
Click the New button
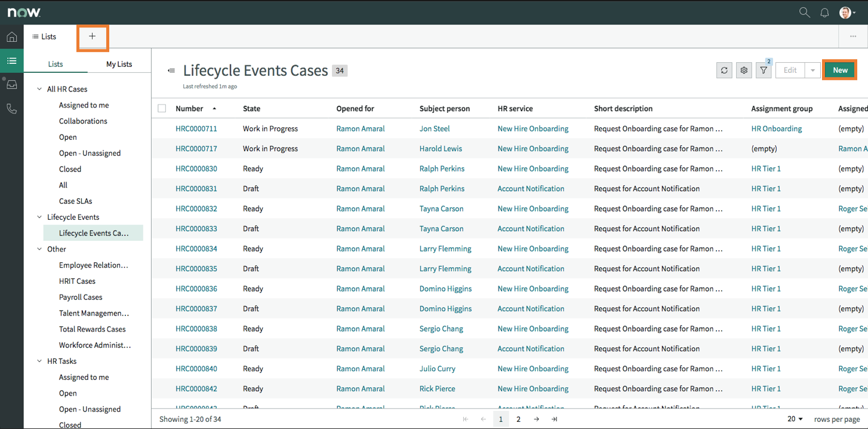click(840, 71)
